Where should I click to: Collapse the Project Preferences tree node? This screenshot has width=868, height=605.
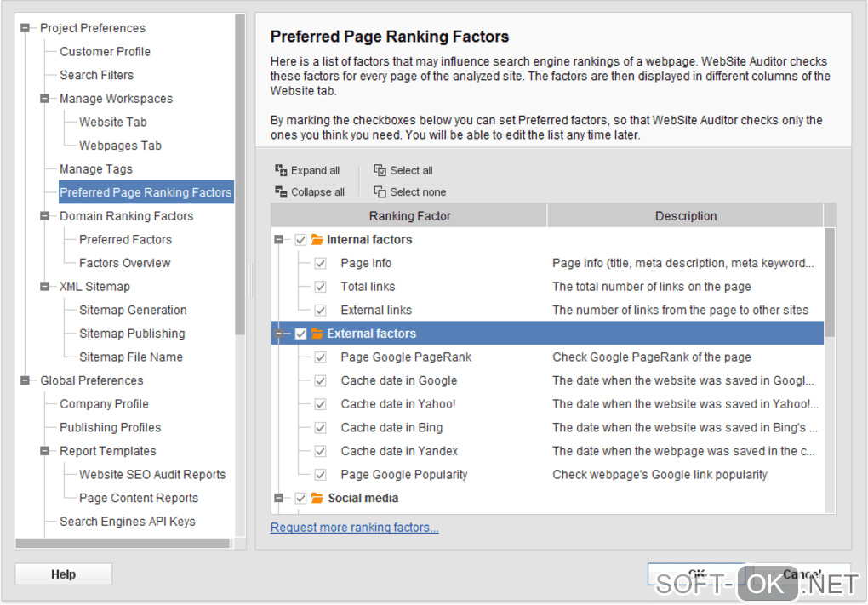25,28
